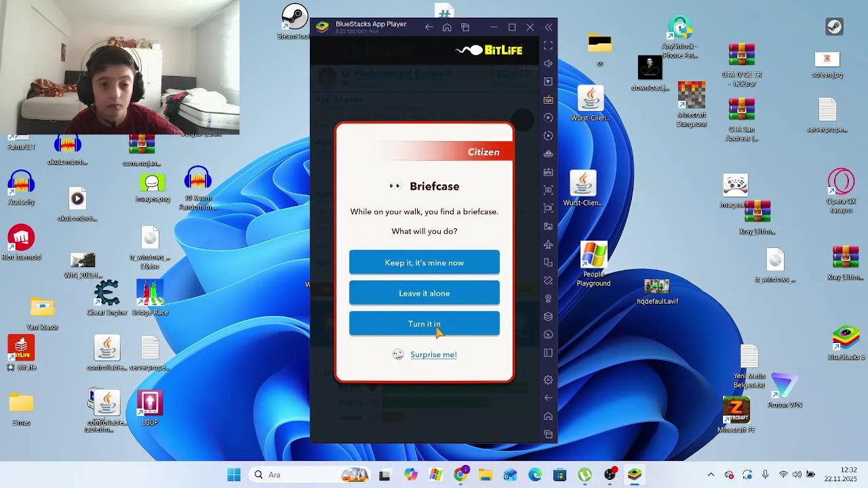Click the microphone icon in system tray
Image resolution: width=868 pixels, height=488 pixels.
coord(765,474)
